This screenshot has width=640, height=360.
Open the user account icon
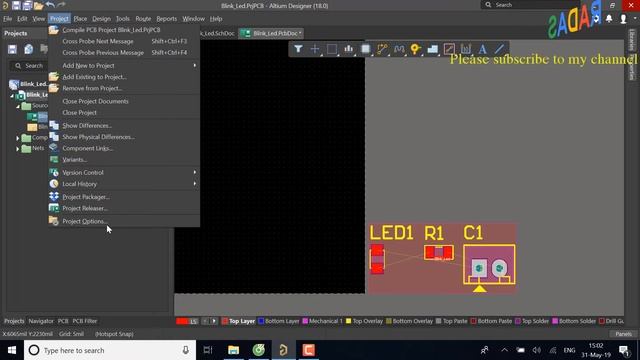[x=623, y=19]
